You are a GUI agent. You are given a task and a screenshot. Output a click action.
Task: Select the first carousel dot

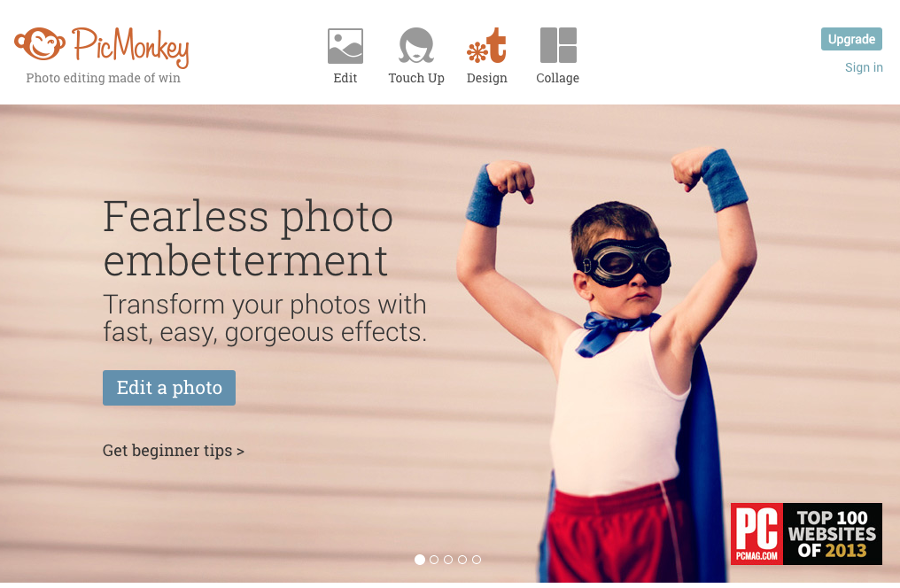click(420, 560)
